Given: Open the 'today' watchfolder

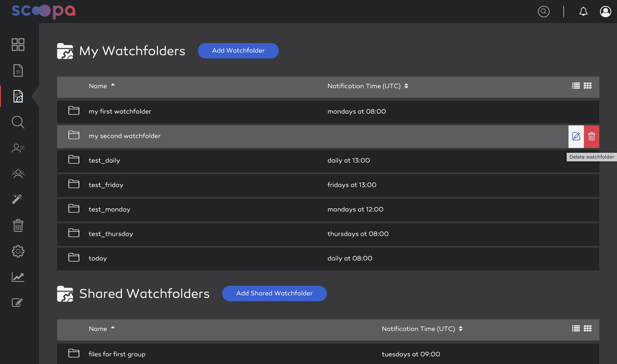Looking at the screenshot, I should pos(328,259).
